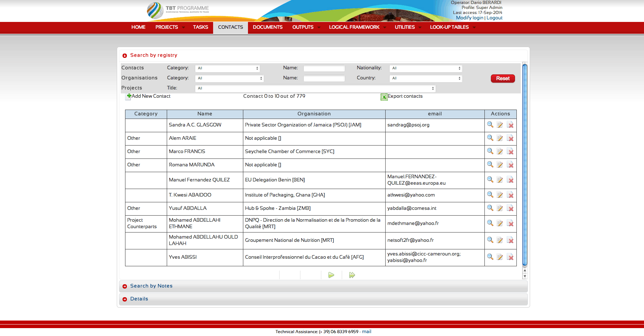Viewport: 644px width, 336px height.
Task: Delete the Sandra A.C. GLASGOW contact
Action: point(510,125)
